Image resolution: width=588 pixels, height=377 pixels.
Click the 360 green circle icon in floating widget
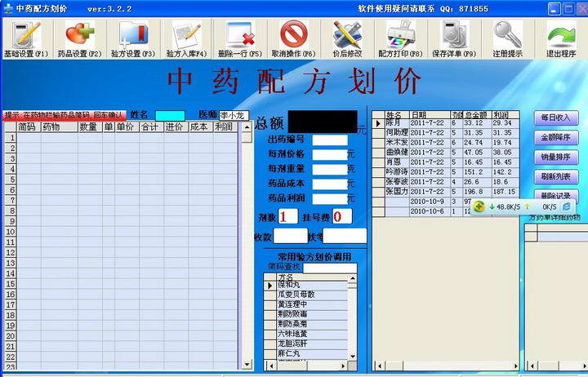click(x=479, y=206)
